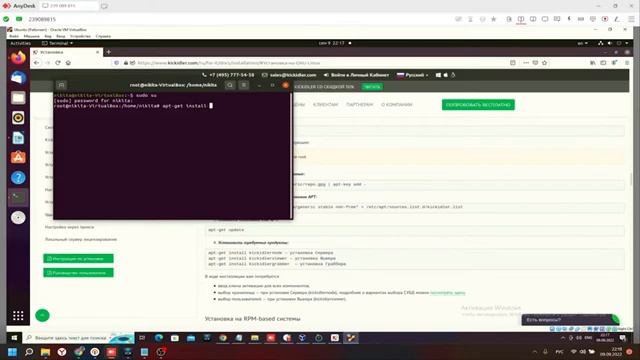
Task: Open the Ubuntu system menu arrow
Action: click(x=627, y=43)
